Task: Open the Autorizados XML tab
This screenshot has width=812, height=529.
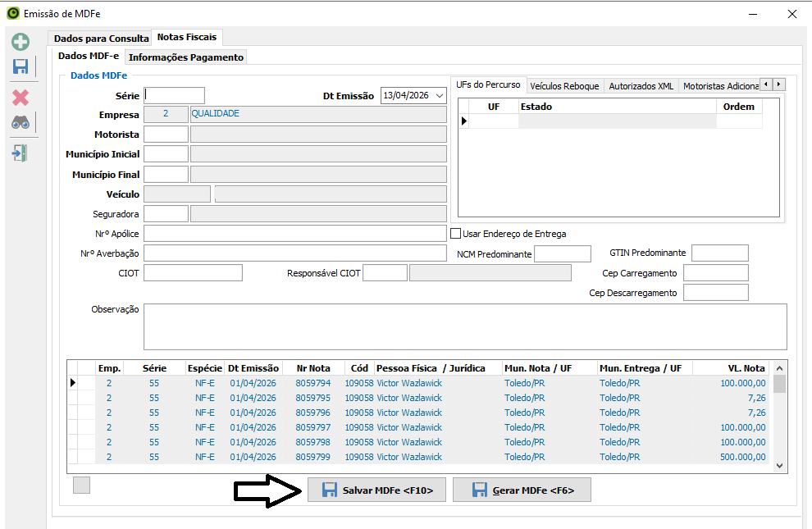Action: coord(642,86)
